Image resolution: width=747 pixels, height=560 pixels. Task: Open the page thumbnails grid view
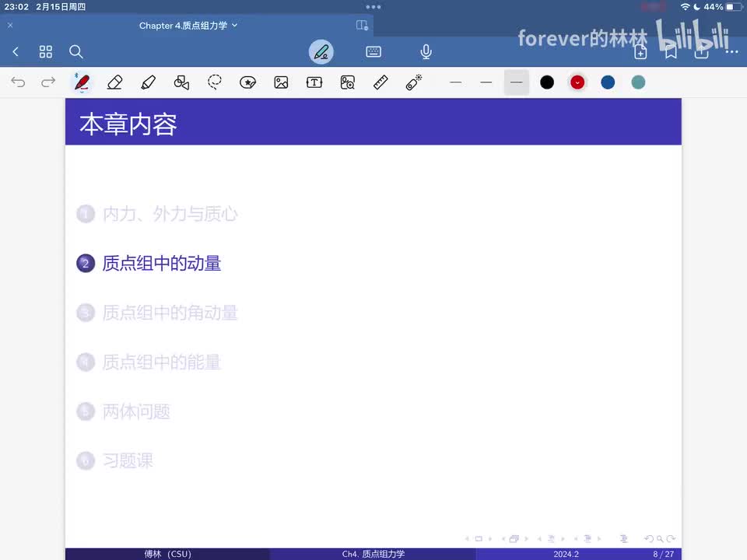(x=46, y=51)
